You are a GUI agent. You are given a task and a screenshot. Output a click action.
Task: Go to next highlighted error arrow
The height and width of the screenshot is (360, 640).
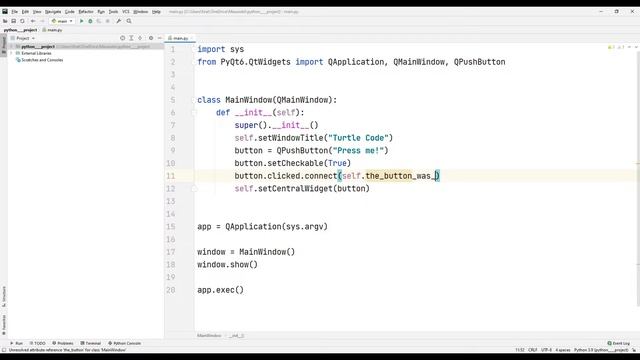[636, 47]
